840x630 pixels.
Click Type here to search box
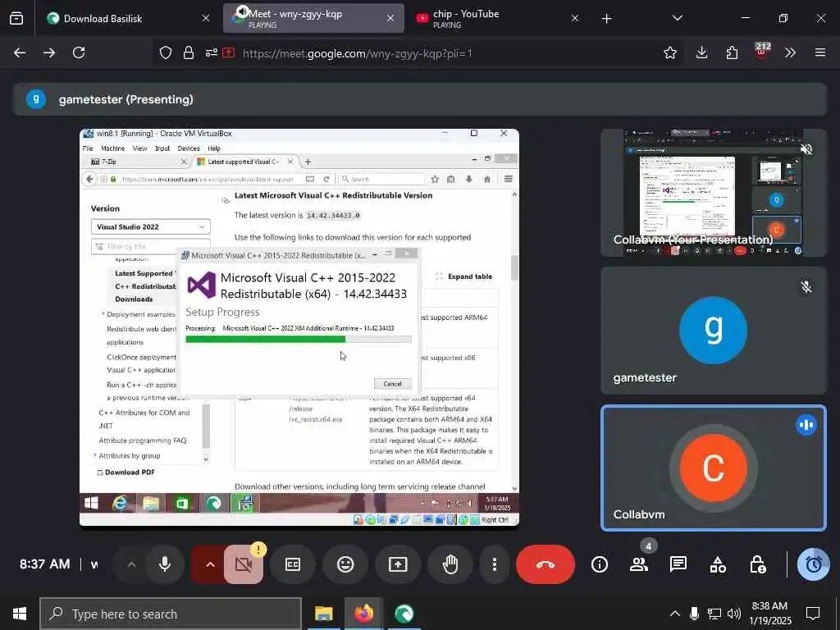pos(171,614)
